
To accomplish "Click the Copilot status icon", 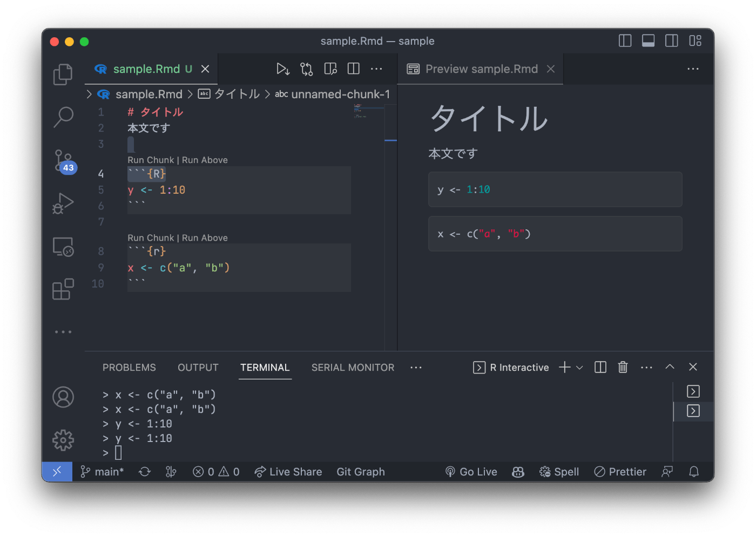I will 518,472.
